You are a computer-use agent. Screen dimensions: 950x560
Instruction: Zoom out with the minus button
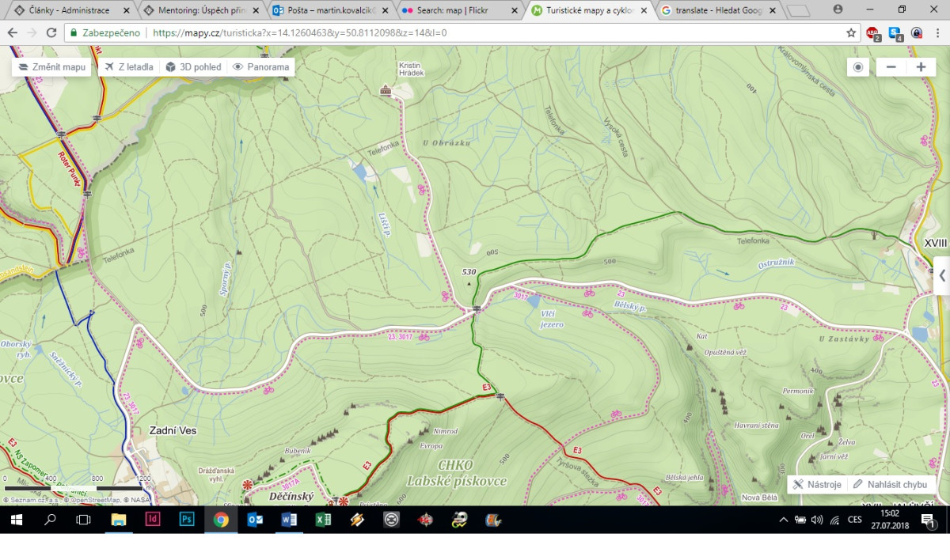pos(891,67)
